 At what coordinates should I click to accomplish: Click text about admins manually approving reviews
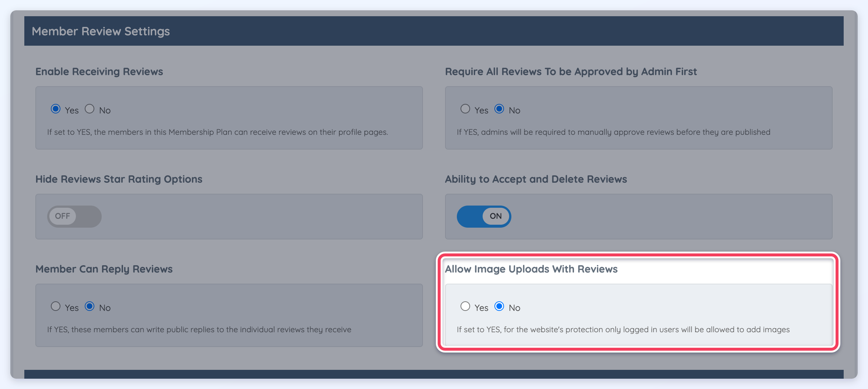(x=613, y=132)
